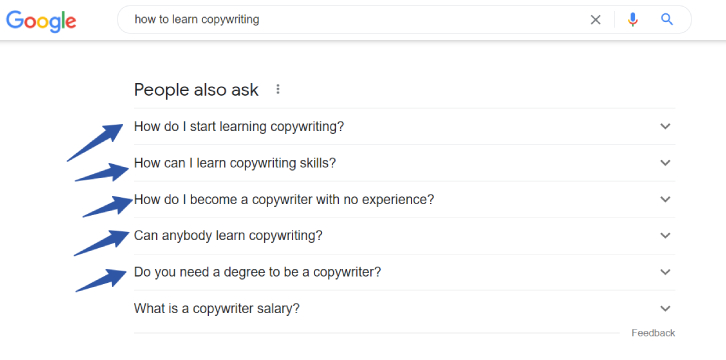Image resolution: width=726 pixels, height=360 pixels.
Task: Click the blue magnifying glass search icon
Action: pos(667,19)
